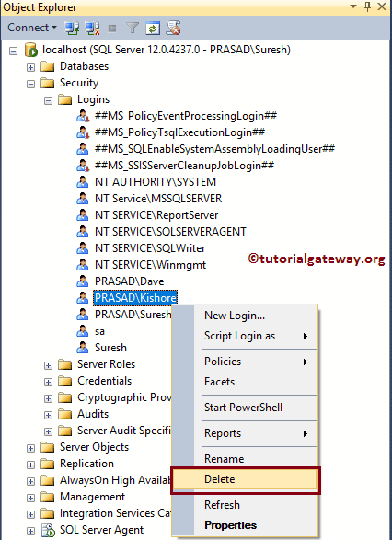
Task: Click the NT Service\MSSQLSERVER login icon
Action: click(82, 199)
